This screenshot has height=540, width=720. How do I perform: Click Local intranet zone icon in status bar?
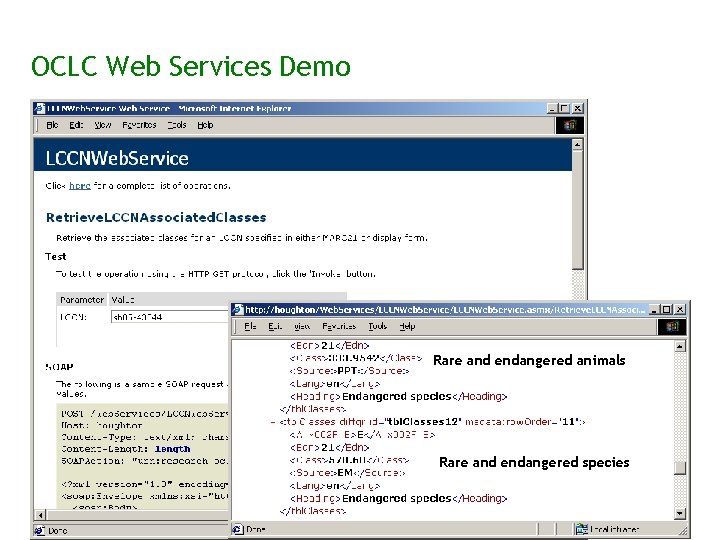pyautogui.click(x=582, y=529)
